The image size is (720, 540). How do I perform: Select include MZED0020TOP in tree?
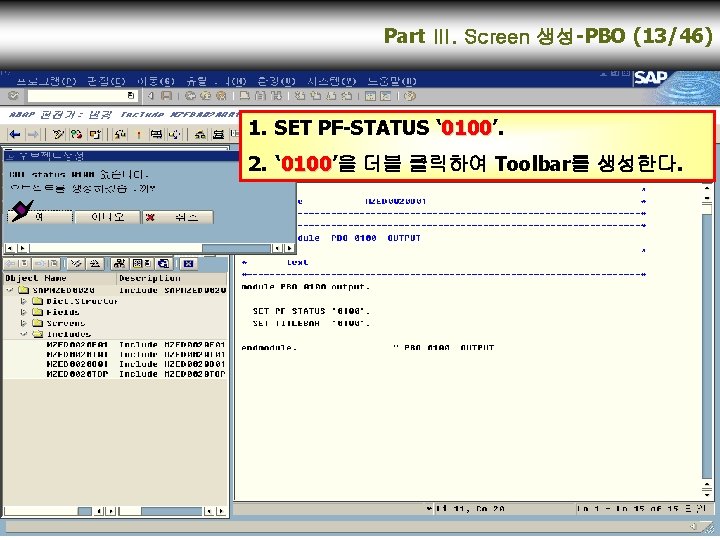pyautogui.click(x=78, y=374)
